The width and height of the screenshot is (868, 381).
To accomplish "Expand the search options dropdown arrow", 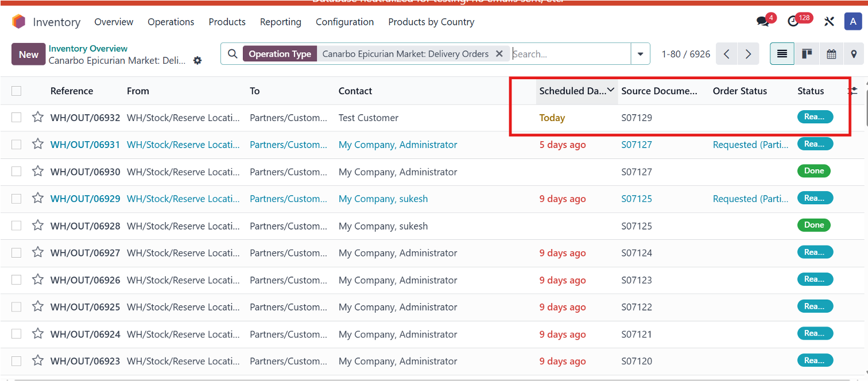I will pyautogui.click(x=640, y=54).
